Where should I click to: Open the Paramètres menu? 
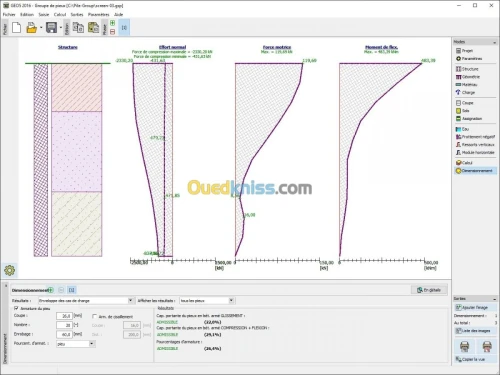click(x=99, y=14)
